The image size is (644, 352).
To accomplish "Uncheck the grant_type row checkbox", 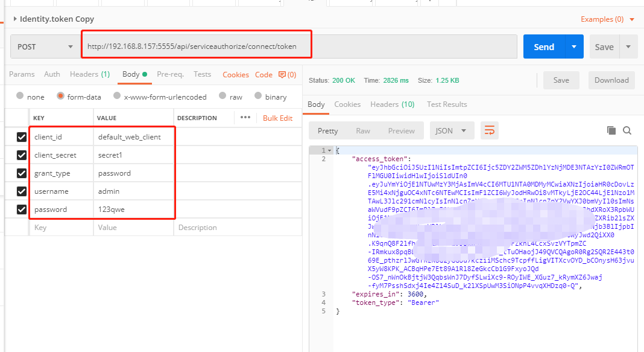I will coord(21,173).
